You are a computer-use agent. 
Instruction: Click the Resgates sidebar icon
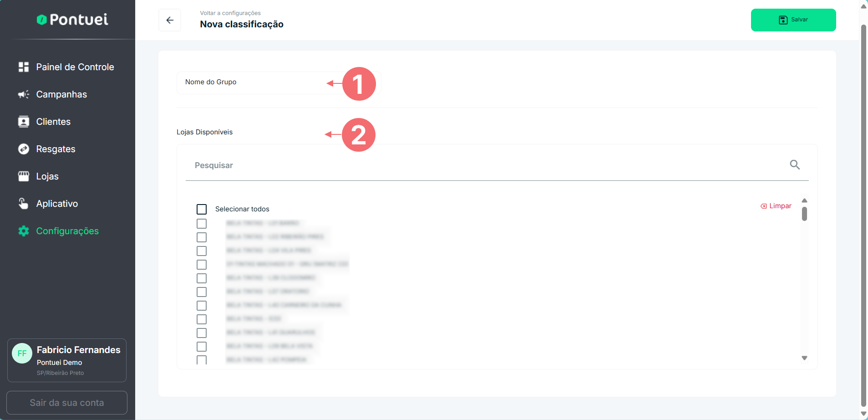(x=24, y=149)
